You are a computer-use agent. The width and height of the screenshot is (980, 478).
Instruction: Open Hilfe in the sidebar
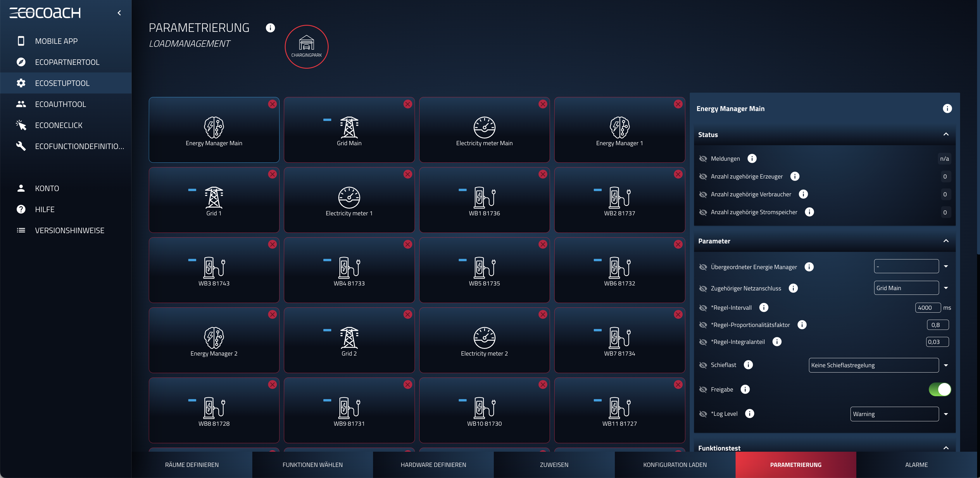coord(66,209)
